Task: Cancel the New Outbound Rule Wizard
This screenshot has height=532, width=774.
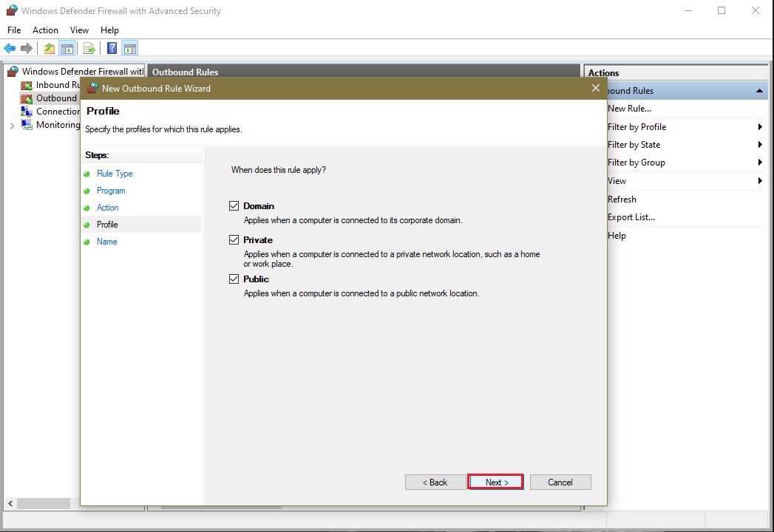Action: point(560,482)
